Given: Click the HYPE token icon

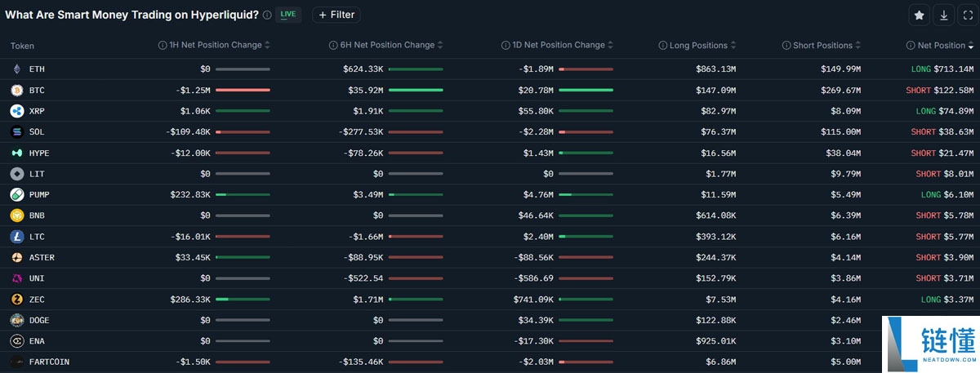Looking at the screenshot, I should click(x=16, y=153).
